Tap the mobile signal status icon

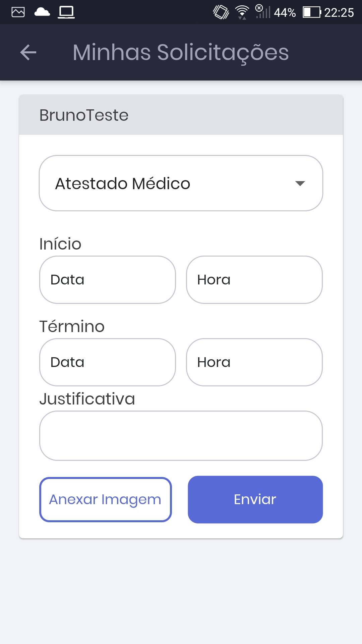[x=263, y=12]
